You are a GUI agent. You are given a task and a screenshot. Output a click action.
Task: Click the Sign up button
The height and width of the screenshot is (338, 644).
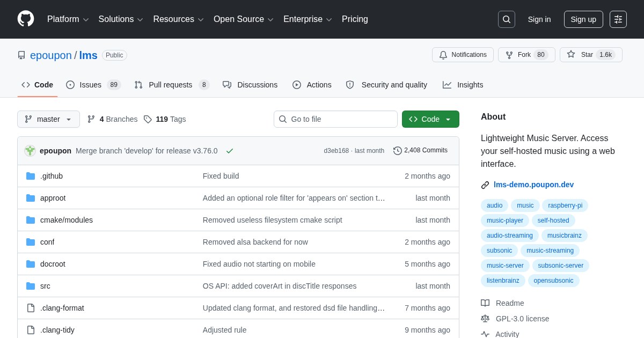click(583, 19)
